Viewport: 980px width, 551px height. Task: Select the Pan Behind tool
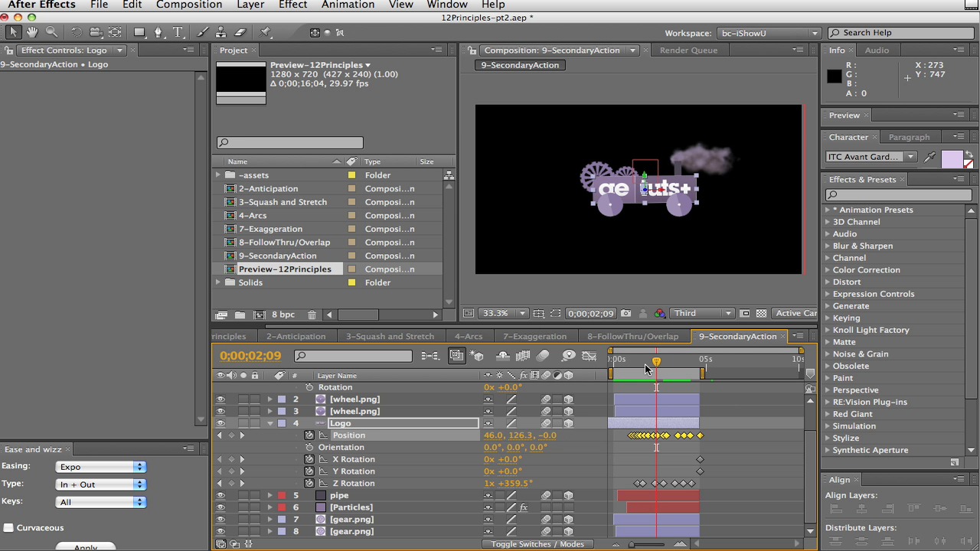point(115,32)
